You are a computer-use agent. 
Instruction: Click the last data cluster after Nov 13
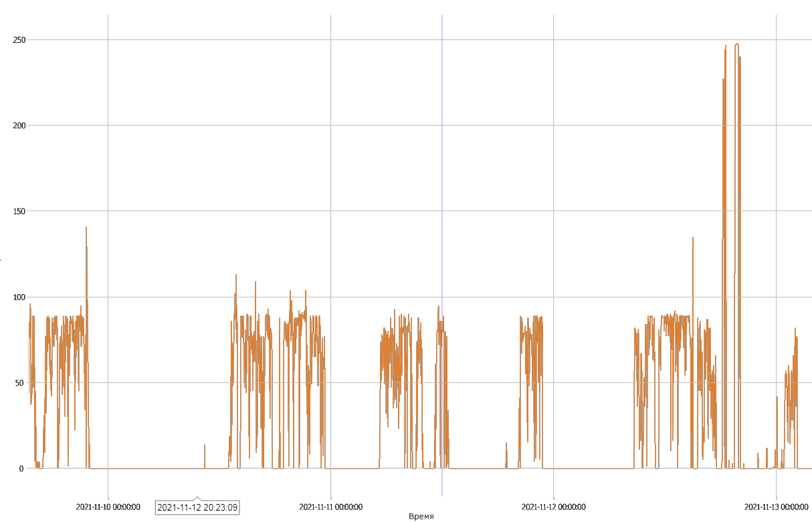coord(791,388)
